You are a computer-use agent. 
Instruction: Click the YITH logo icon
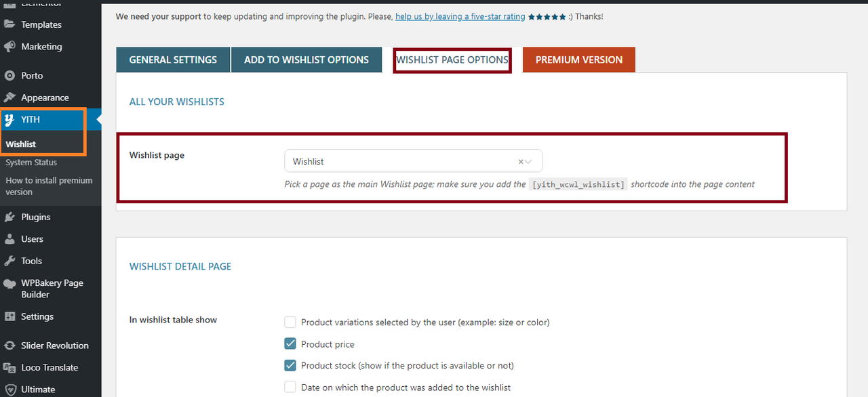click(9, 120)
